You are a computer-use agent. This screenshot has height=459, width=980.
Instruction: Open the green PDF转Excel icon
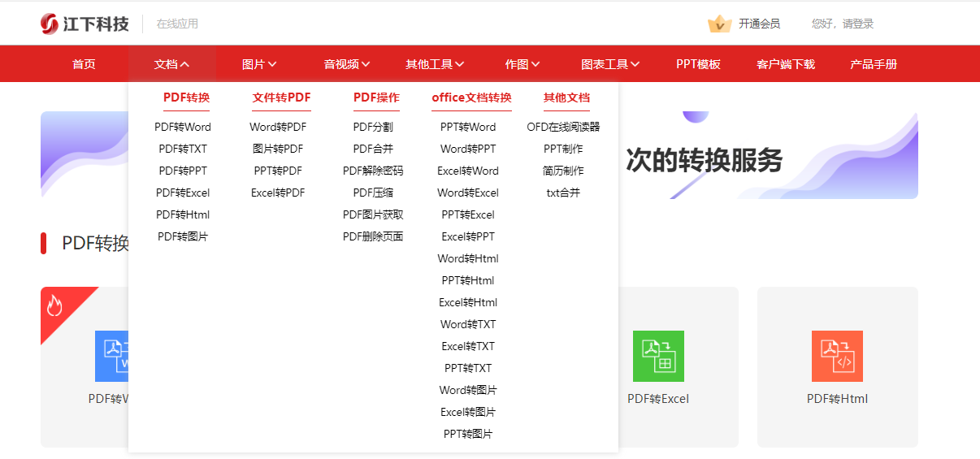[x=658, y=356]
